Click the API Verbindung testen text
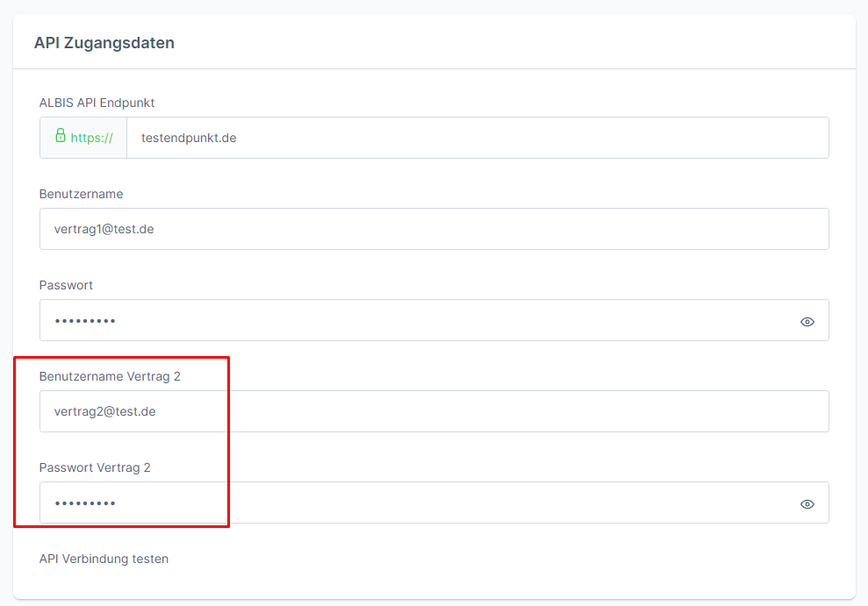Viewport: 868px width, 606px height. pos(104,559)
